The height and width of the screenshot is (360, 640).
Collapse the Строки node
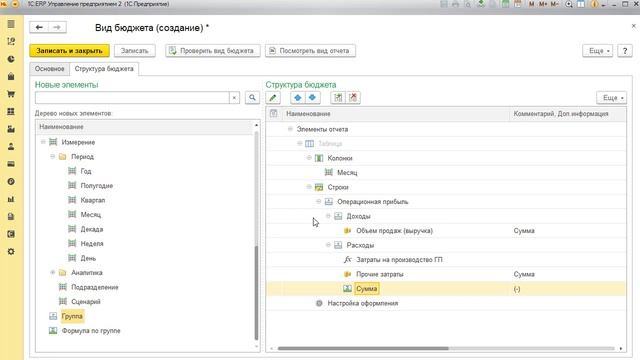pyautogui.click(x=309, y=187)
